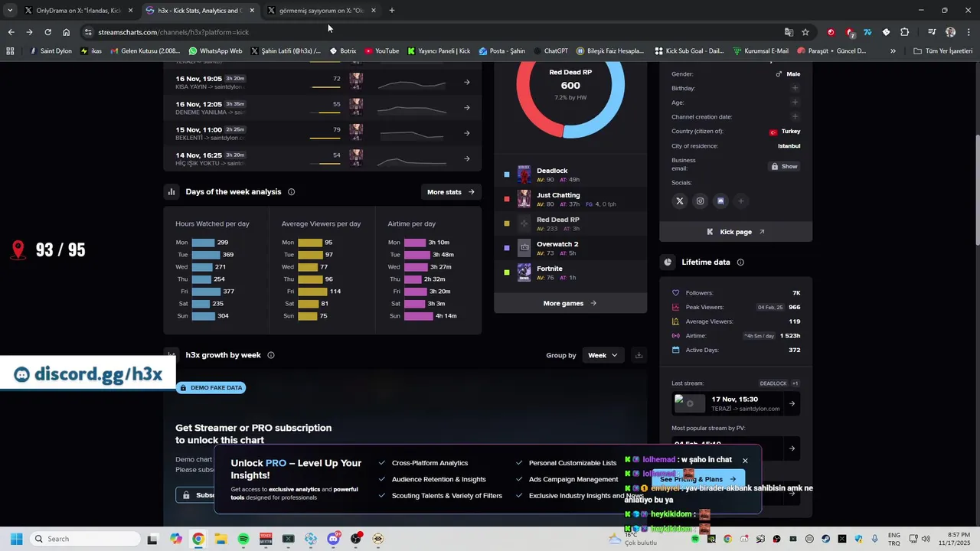Viewport: 980px width, 551px height.
Task: Open the Kick page link
Action: click(x=735, y=232)
